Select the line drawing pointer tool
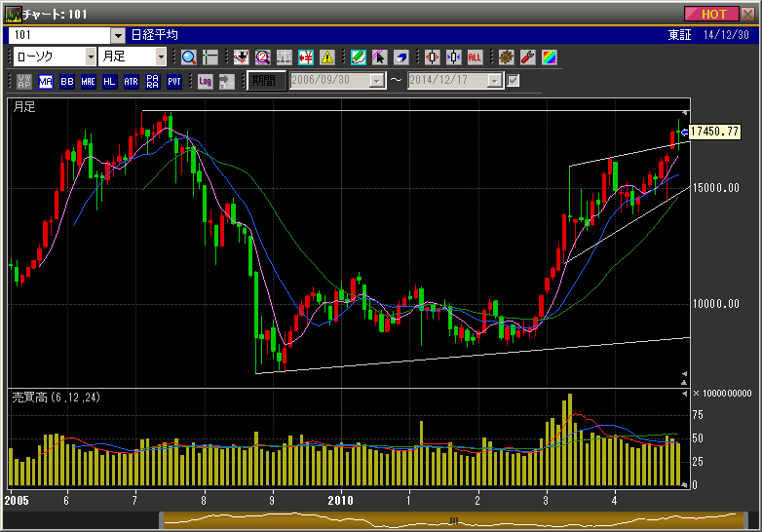This screenshot has height=532, width=762. point(380,57)
